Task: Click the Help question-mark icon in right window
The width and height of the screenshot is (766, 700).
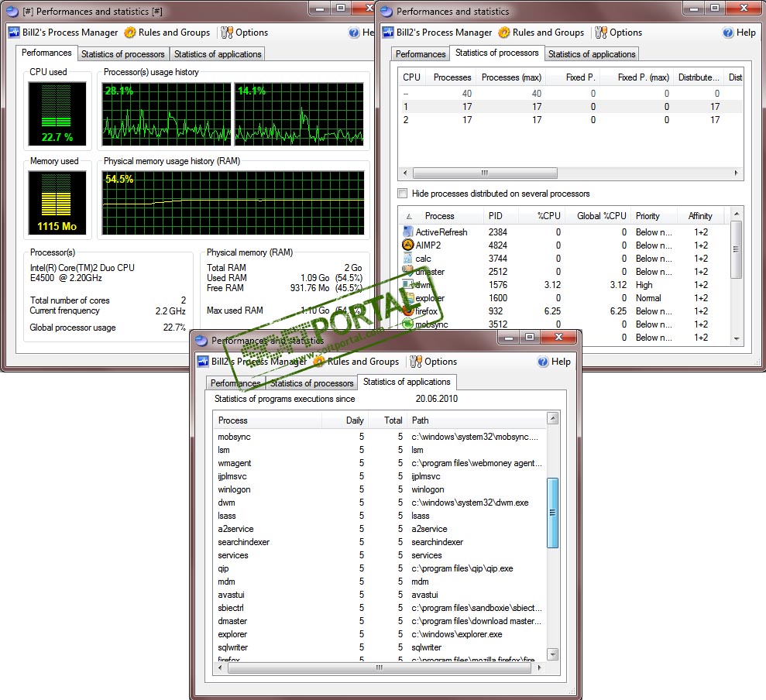Action: (x=728, y=33)
